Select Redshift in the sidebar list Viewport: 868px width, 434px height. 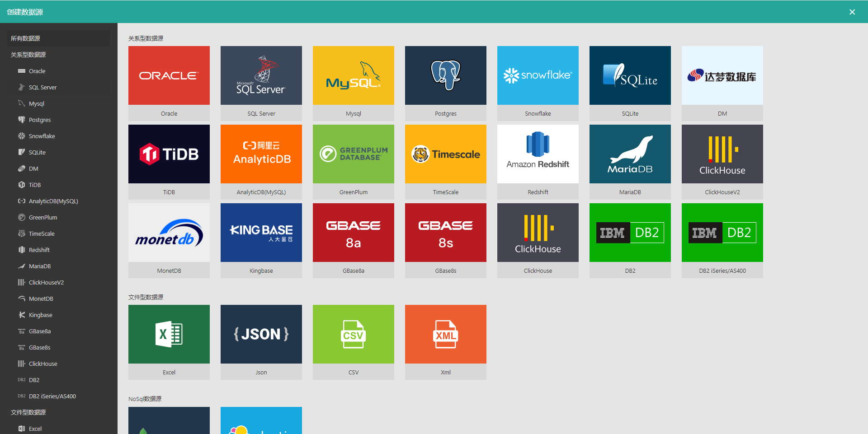click(x=59, y=250)
